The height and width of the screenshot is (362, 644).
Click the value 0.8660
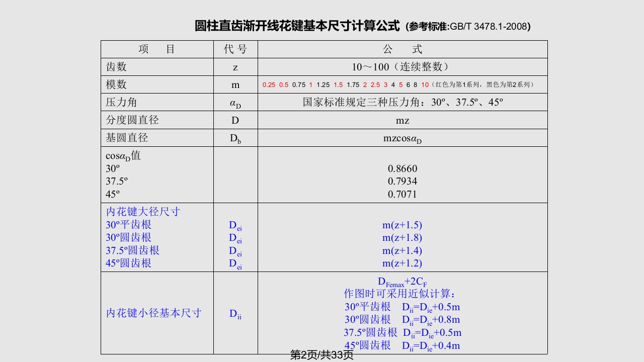pyautogui.click(x=403, y=169)
